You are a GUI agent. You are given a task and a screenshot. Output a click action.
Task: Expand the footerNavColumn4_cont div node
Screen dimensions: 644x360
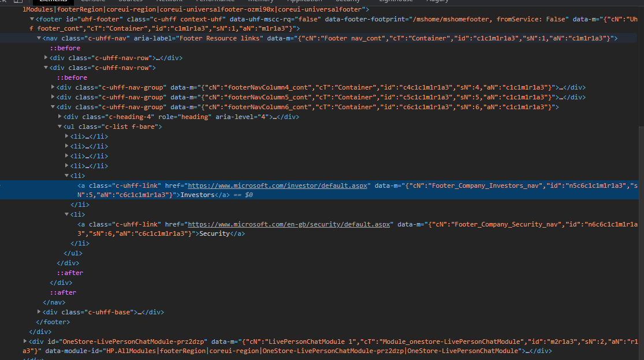(53, 87)
